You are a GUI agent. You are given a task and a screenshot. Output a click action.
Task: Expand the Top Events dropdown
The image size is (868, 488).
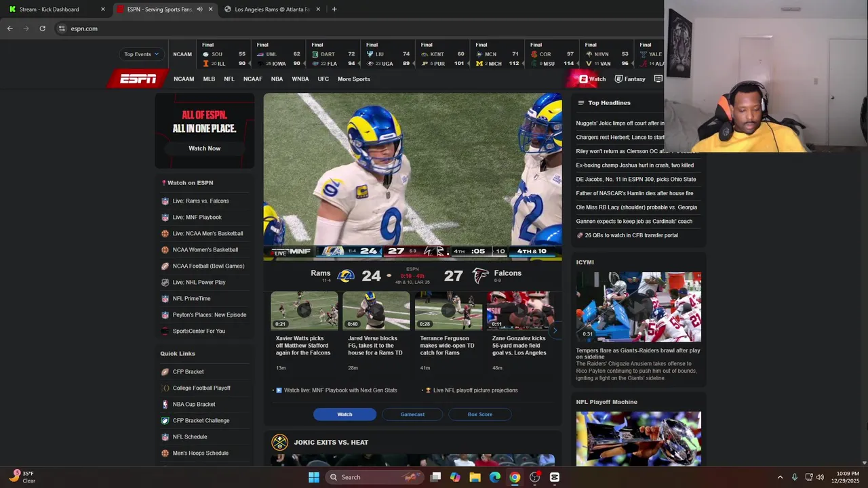pyautogui.click(x=141, y=54)
